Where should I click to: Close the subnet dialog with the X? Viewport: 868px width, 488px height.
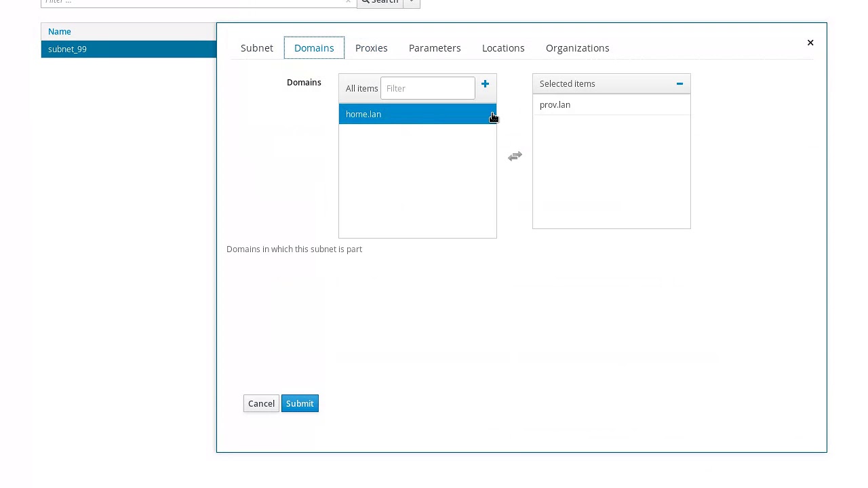810,43
